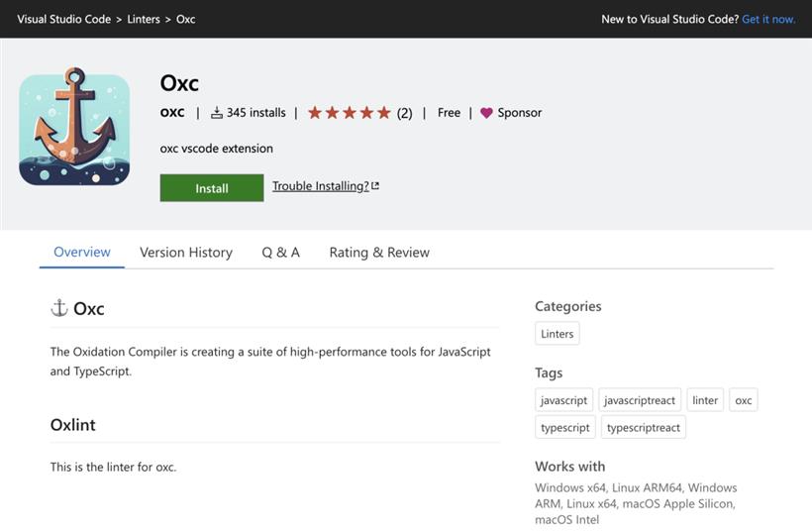Go to Linters breadcrumb

click(x=144, y=19)
